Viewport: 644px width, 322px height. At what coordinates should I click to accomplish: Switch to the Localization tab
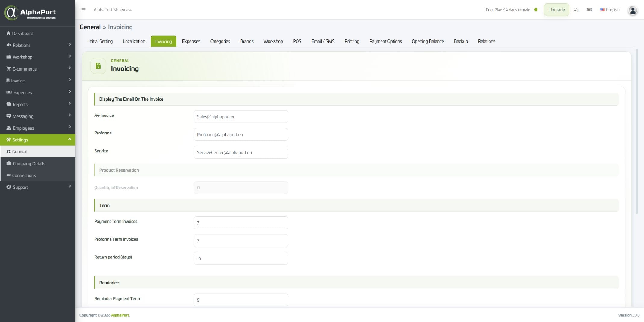pyautogui.click(x=134, y=41)
